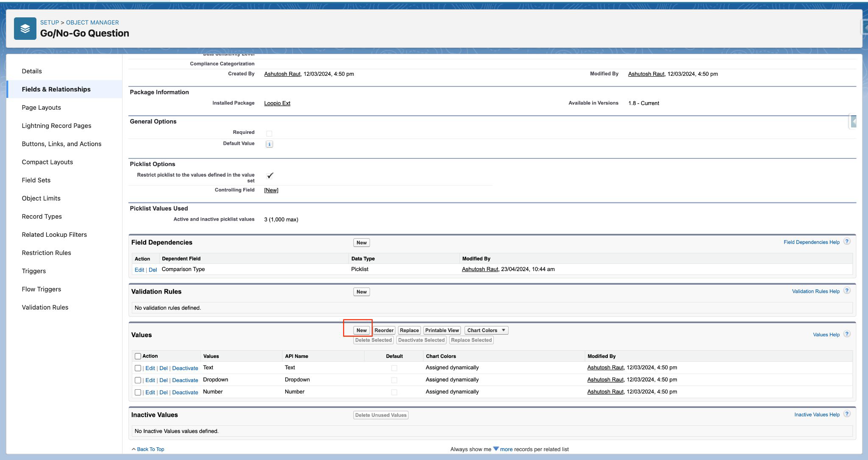The image size is (868, 460).
Task: Click the Controlling Field [New] link
Action: click(271, 190)
